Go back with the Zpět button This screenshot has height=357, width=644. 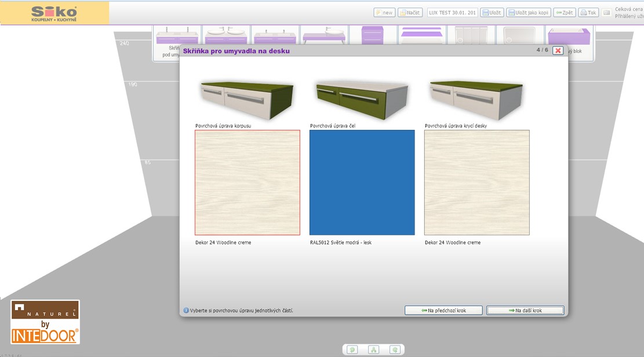click(565, 13)
